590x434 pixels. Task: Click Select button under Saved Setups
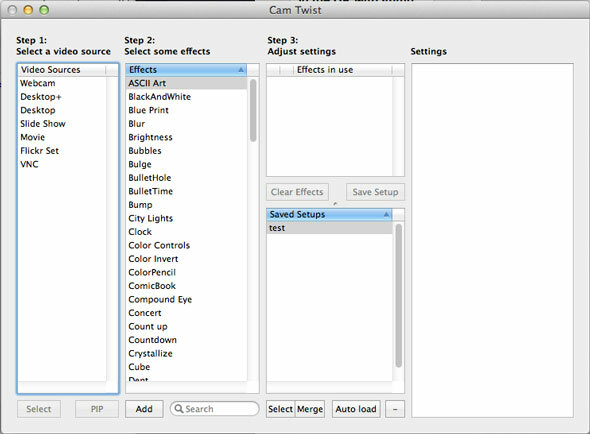[280, 409]
